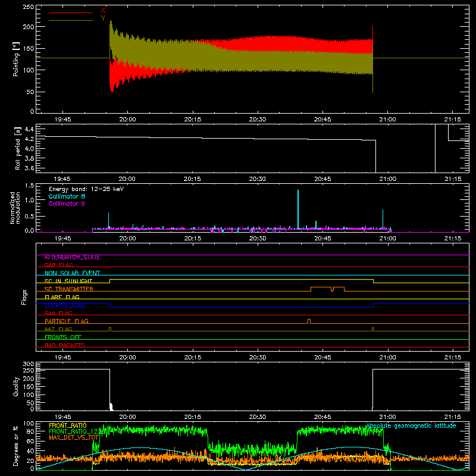Click the 19:45 tick label under Quality plot
Image resolution: width=476 pixels, height=476 pixels.
click(x=62, y=417)
